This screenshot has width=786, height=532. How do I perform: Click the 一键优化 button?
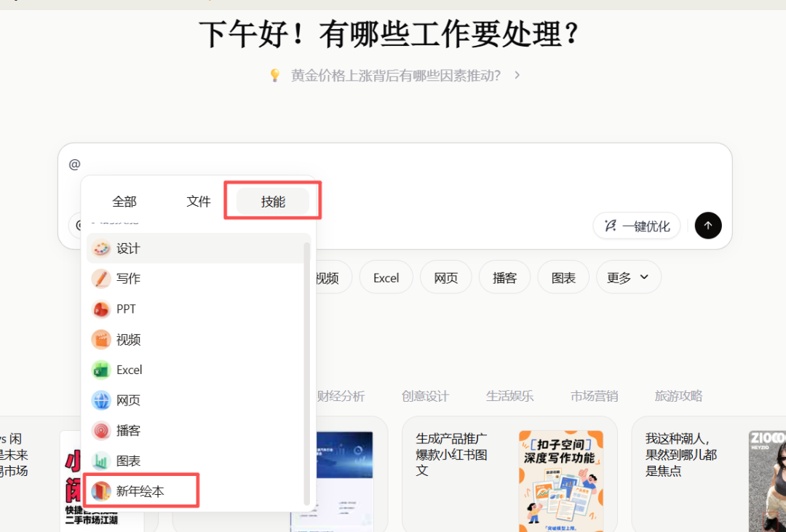tap(637, 226)
